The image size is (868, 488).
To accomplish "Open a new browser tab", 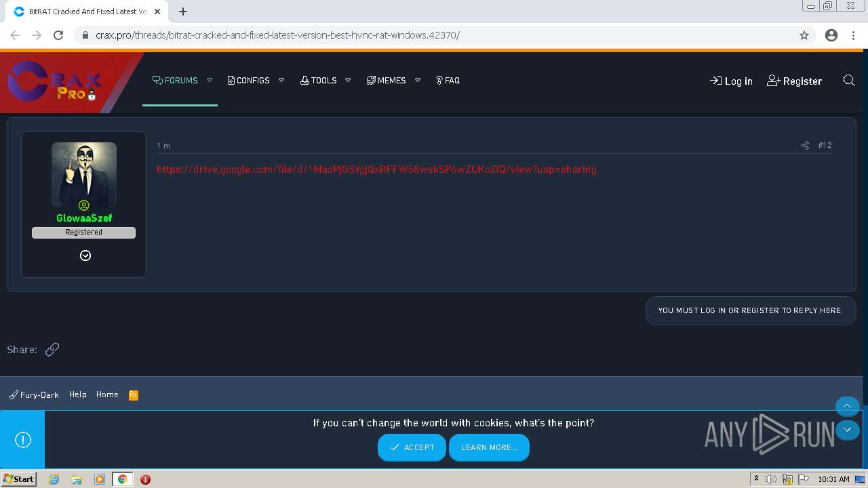I will pyautogui.click(x=183, y=12).
